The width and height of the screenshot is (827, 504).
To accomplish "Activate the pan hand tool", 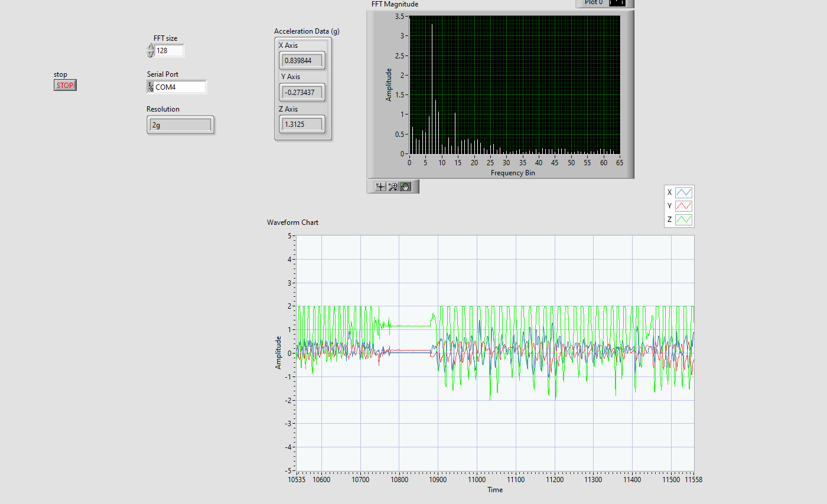I will [x=406, y=186].
